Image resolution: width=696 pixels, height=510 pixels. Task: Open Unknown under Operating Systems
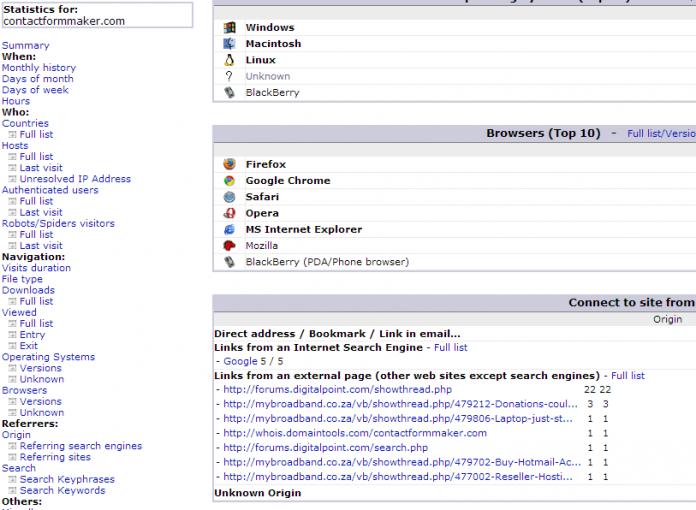42,379
